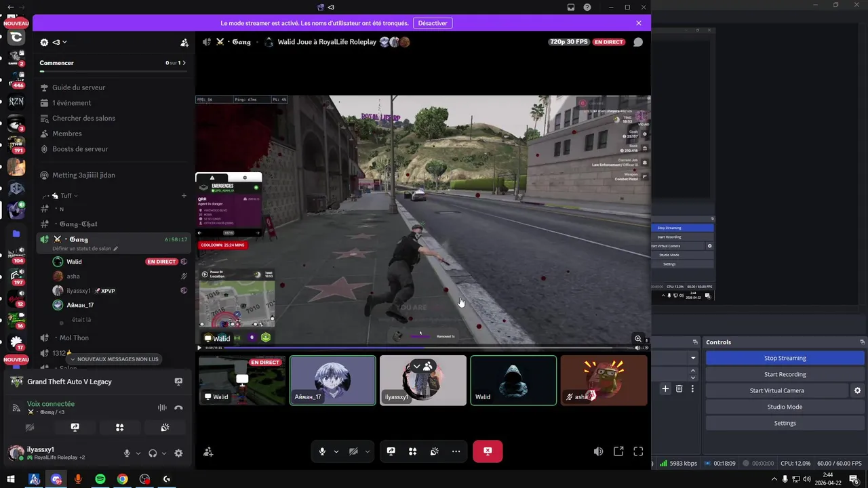This screenshot has width=868, height=488.
Task: Open Membres in the sidebar
Action: (66, 134)
